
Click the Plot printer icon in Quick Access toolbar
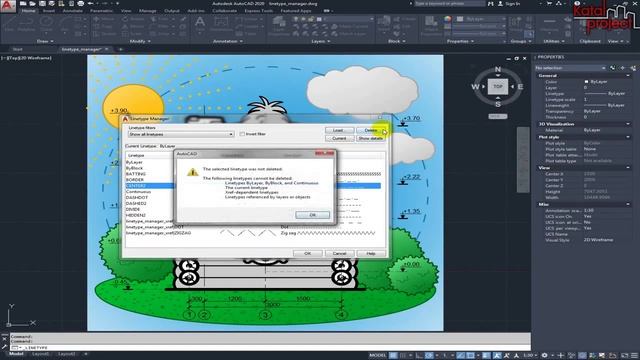81,3
